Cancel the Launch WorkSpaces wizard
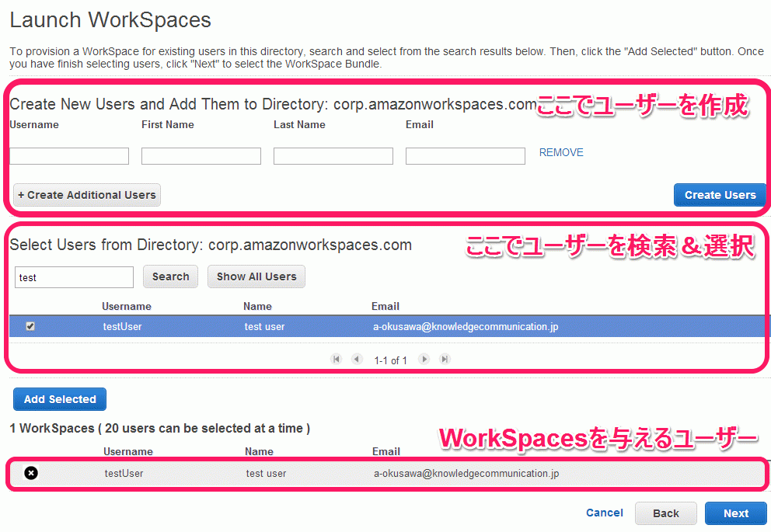The width and height of the screenshot is (771, 532). pos(605,513)
